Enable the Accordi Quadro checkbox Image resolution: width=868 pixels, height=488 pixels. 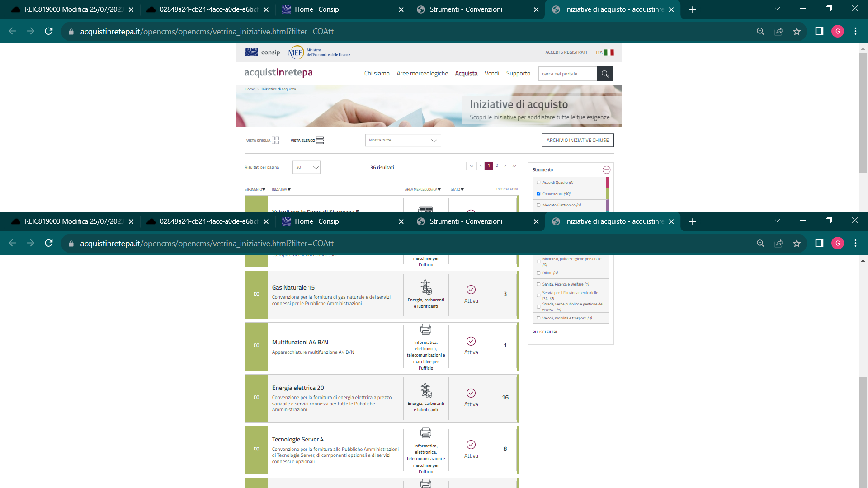pos(538,183)
